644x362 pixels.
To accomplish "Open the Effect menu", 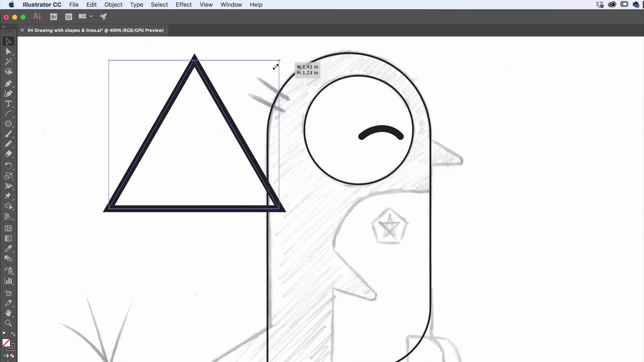I will click(x=183, y=4).
